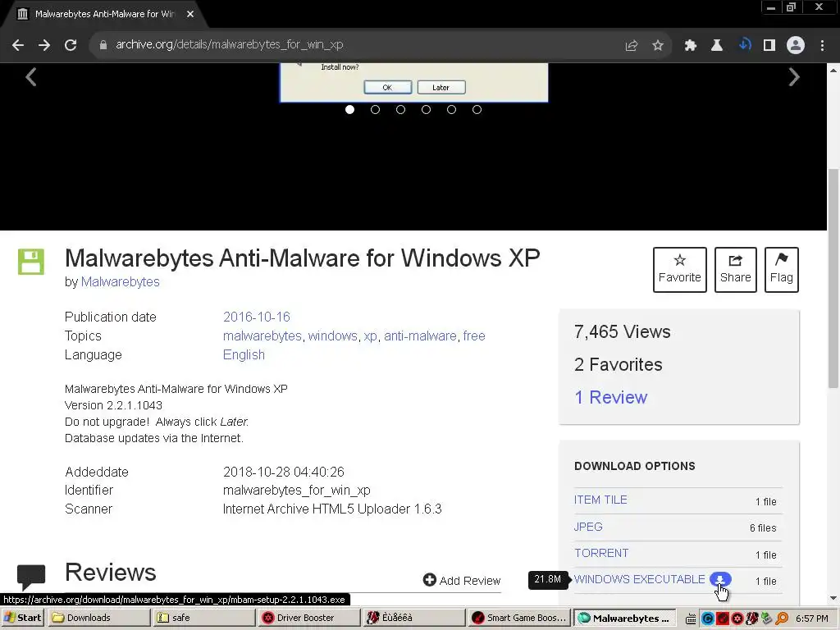Image resolution: width=840 pixels, height=630 pixels.
Task: Flag this item
Action: [x=782, y=269]
